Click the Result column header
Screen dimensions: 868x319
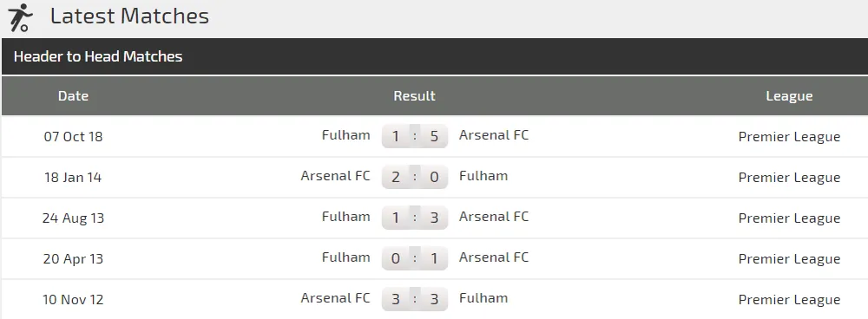tap(414, 95)
